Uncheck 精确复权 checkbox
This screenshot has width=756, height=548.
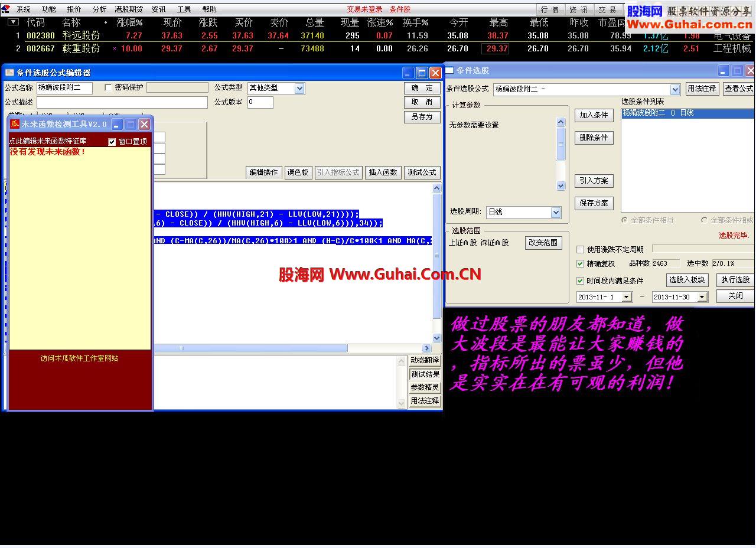tap(581, 264)
